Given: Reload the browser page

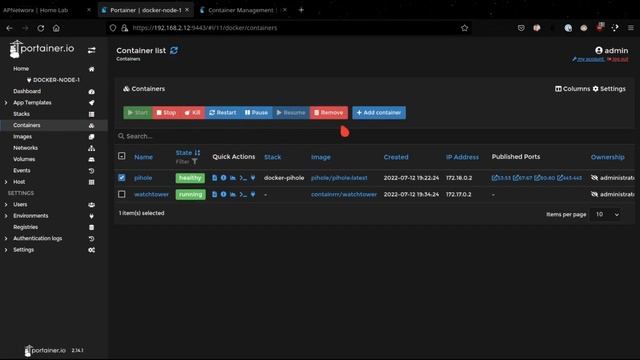Looking at the screenshot, I should [41, 28].
